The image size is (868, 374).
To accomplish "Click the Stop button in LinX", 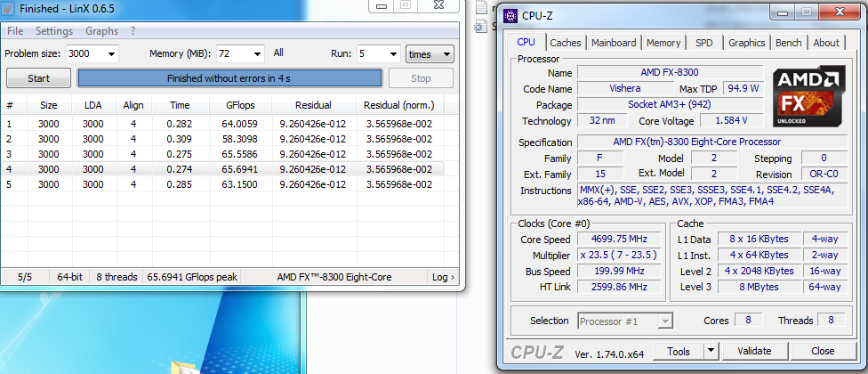I will [x=421, y=78].
